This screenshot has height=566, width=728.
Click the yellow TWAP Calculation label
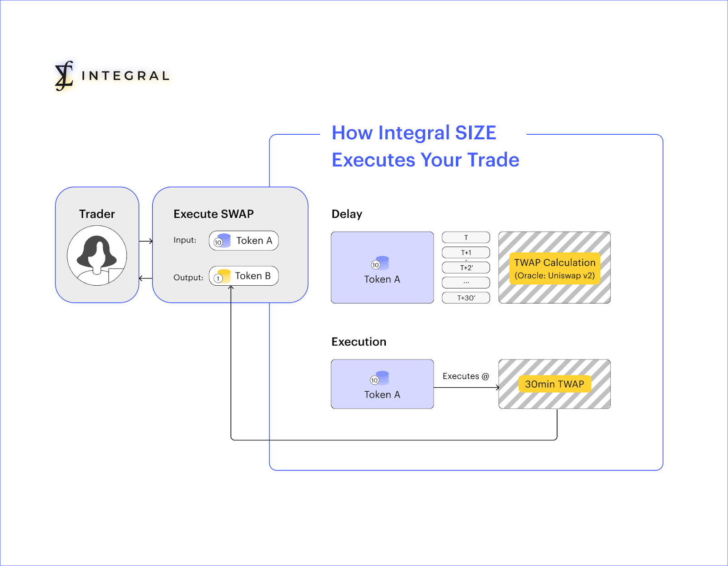point(555,268)
